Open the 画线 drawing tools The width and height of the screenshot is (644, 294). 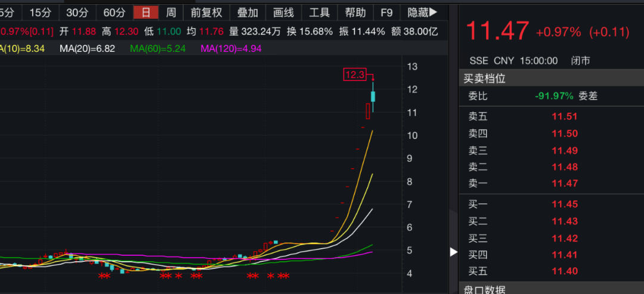coord(283,13)
